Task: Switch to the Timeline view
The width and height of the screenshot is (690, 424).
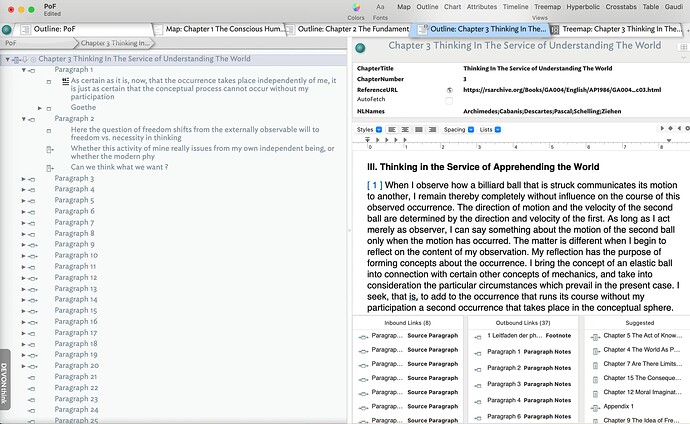Action: (515, 7)
